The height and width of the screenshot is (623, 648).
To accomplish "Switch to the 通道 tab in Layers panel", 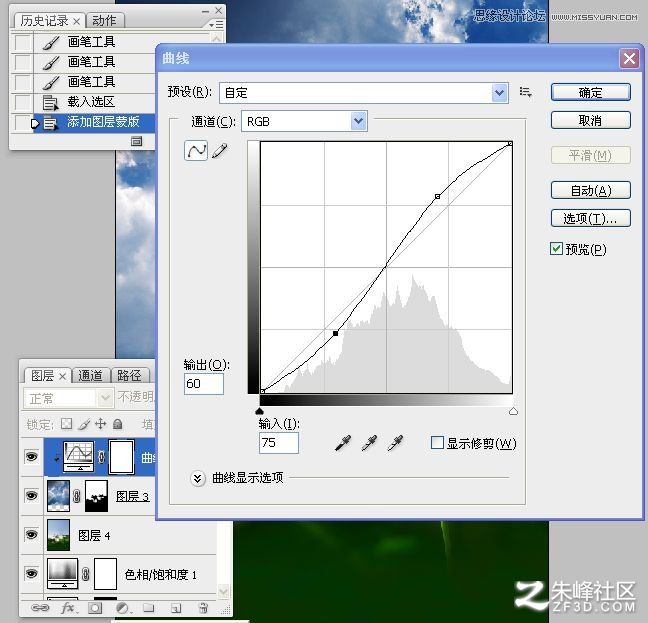I will click(91, 376).
